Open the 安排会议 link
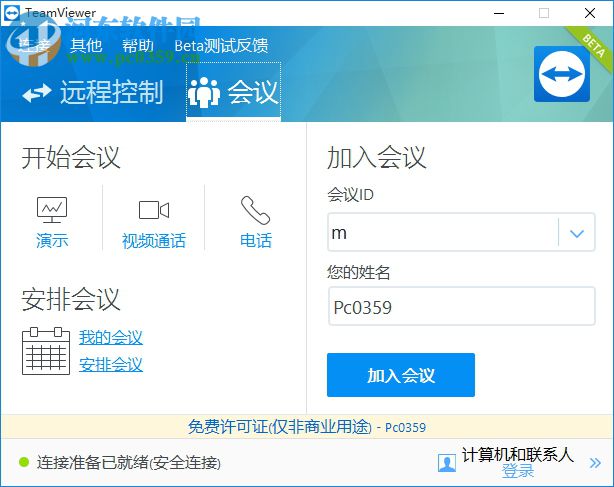Viewport: 614px width, 487px height. click(111, 365)
